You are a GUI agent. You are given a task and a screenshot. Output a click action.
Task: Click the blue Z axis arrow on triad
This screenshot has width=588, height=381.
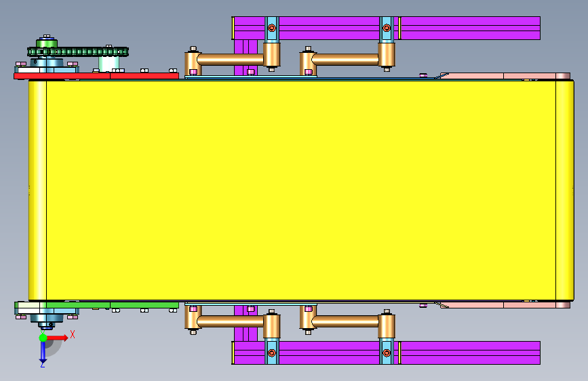pos(43,353)
